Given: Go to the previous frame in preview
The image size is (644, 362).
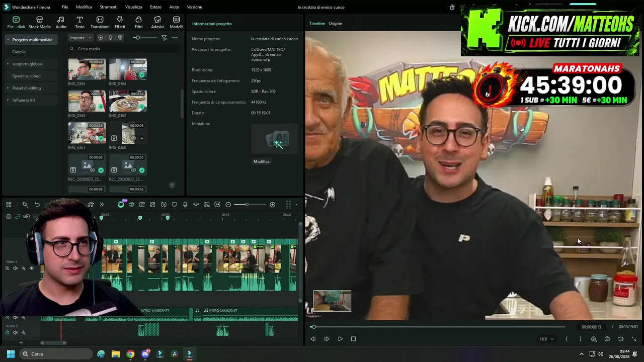Looking at the screenshot, I should click(x=313, y=339).
